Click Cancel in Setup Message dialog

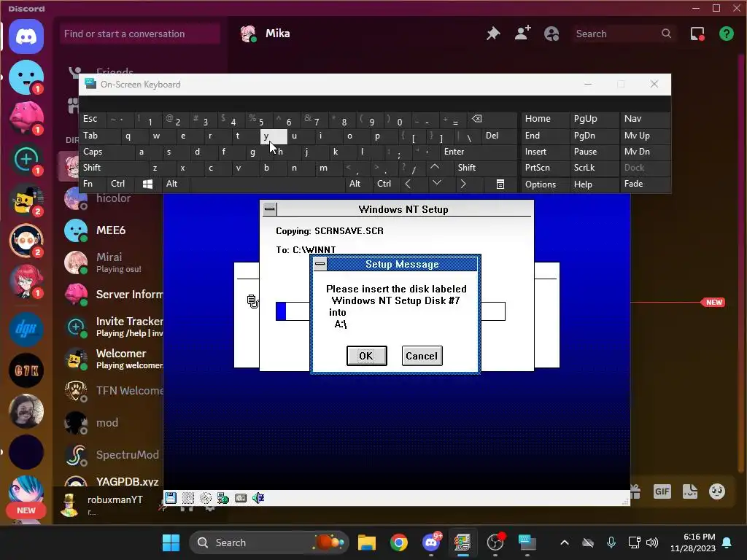(422, 356)
